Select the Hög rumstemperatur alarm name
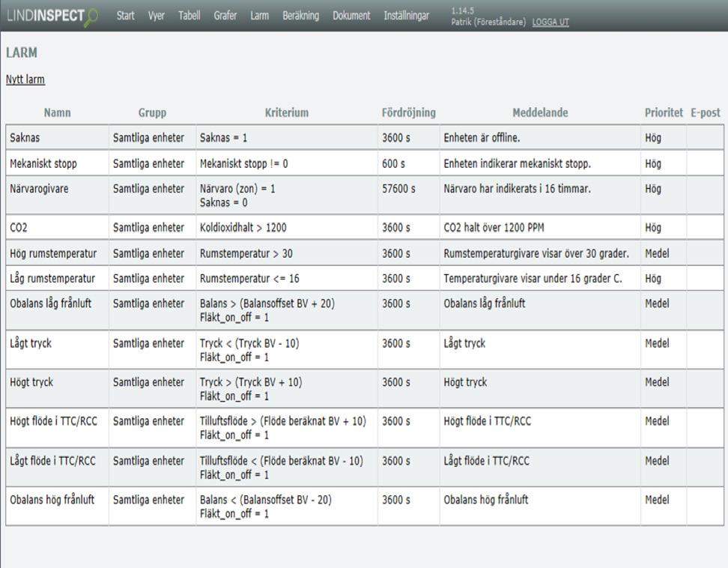 click(x=53, y=253)
